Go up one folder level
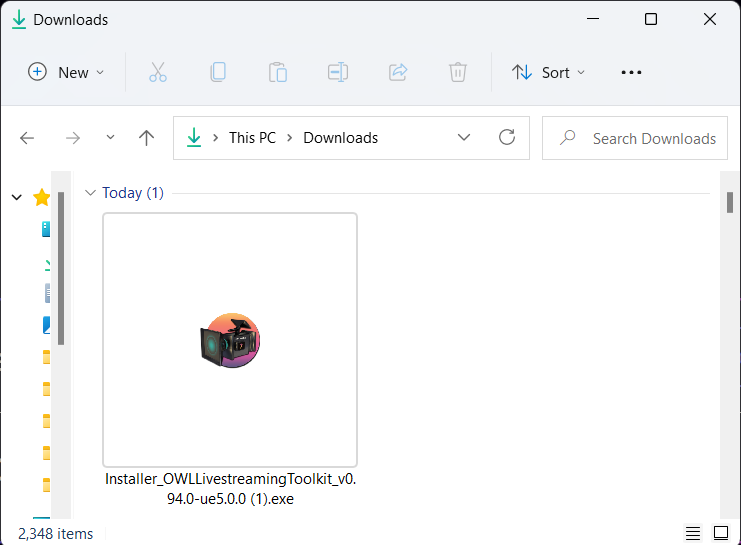This screenshot has height=545, width=741. tap(146, 138)
